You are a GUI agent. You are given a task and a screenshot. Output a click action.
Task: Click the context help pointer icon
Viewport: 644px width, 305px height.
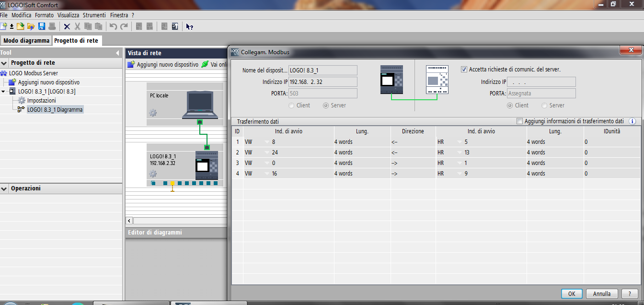click(189, 26)
